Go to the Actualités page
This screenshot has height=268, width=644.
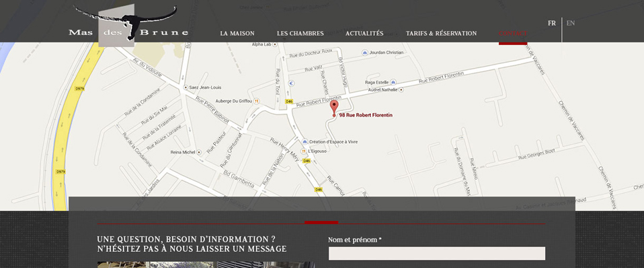[x=364, y=34]
